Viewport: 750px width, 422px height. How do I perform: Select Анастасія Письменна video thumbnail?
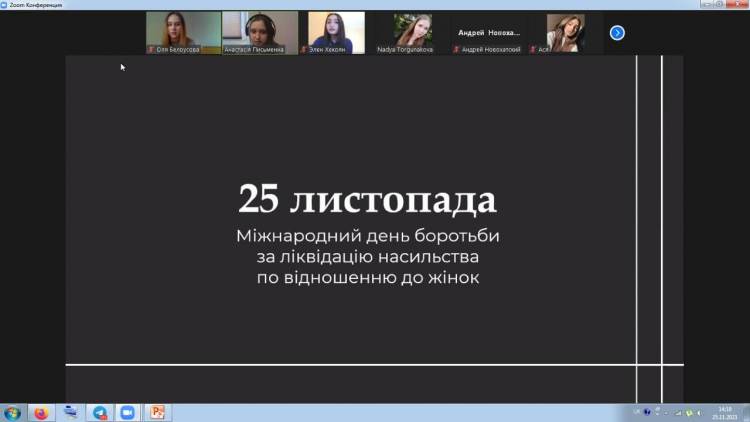tap(260, 31)
